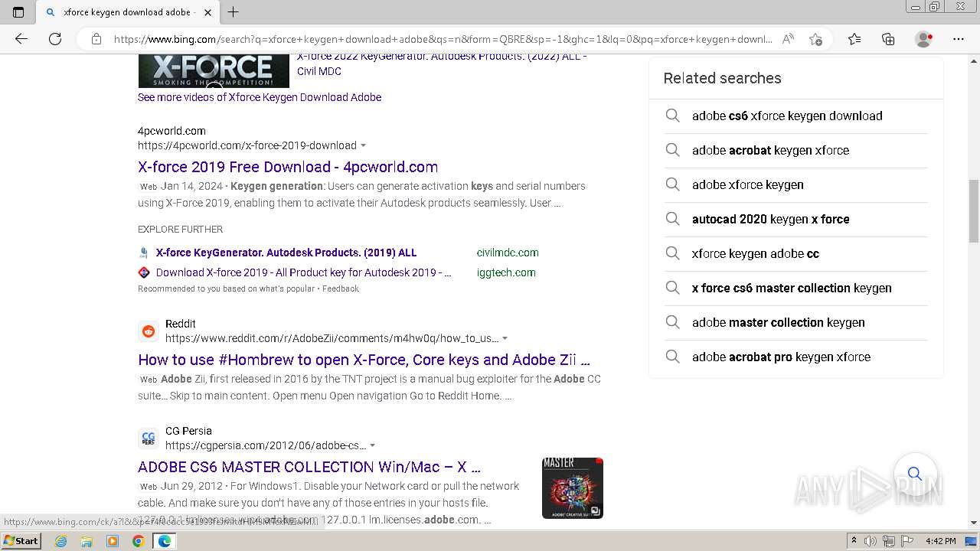980x551 pixels.
Task: Open the Windows Start menu
Action: [x=21, y=541]
